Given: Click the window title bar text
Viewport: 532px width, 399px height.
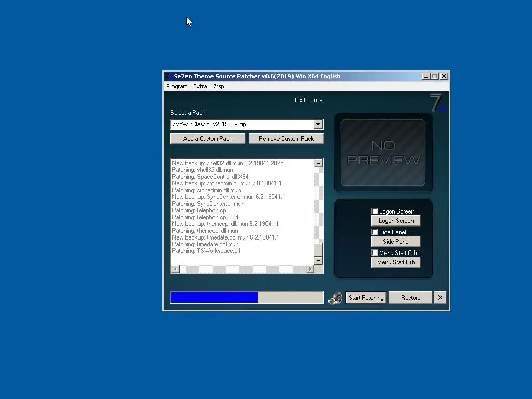Looking at the screenshot, I should (257, 76).
